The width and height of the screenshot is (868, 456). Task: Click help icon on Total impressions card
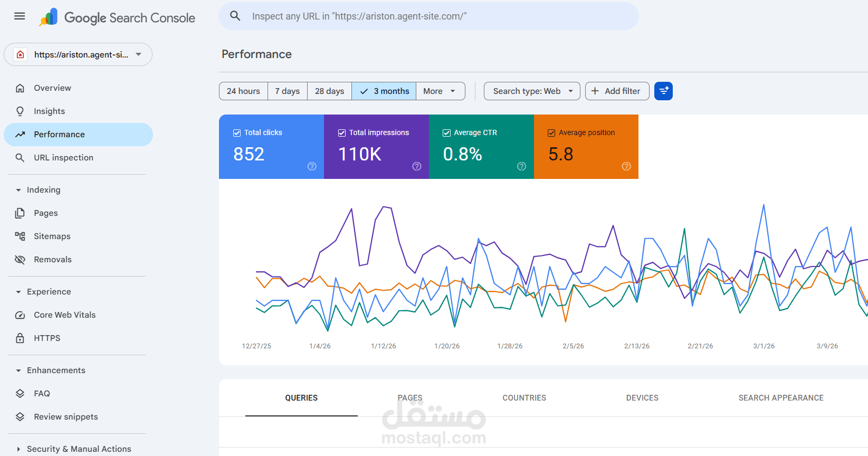tap(417, 166)
